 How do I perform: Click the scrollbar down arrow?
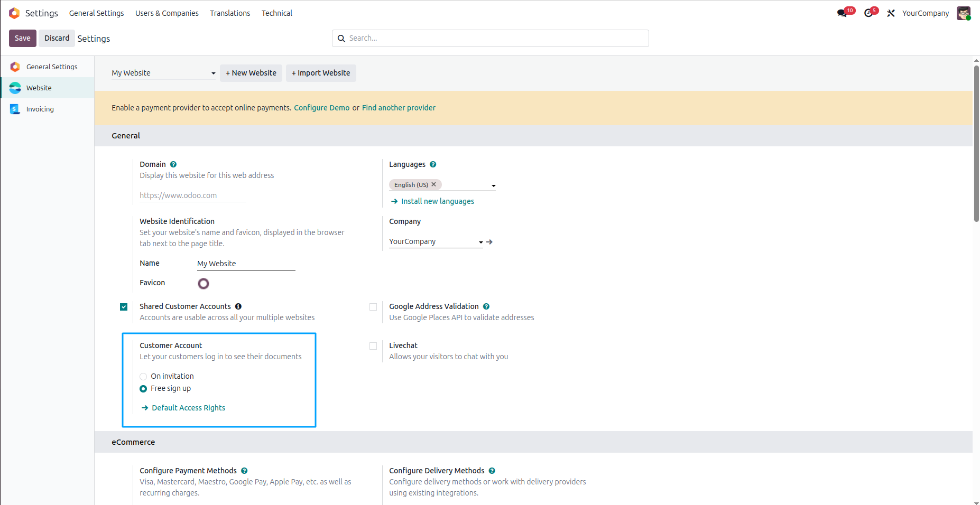point(976,502)
